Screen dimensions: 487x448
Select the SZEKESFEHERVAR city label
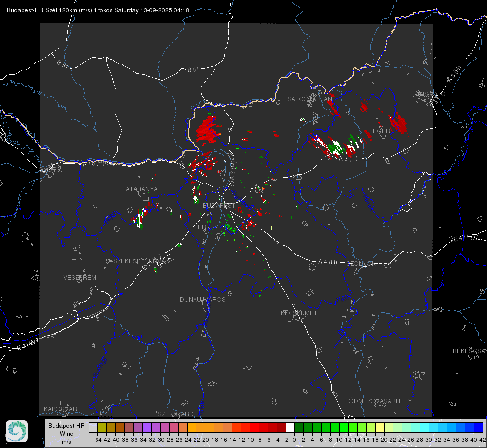click(x=141, y=261)
